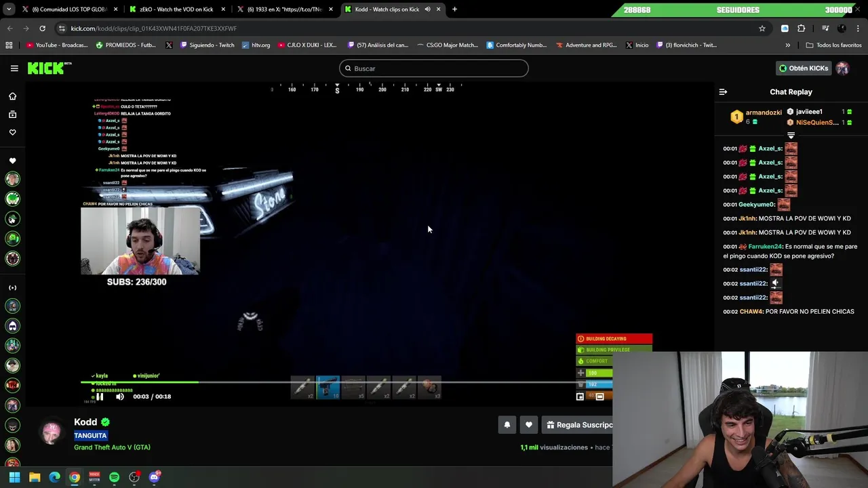The width and height of the screenshot is (868, 488).
Task: Mute the Kodd tab audio icon
Action: pyautogui.click(x=428, y=9)
